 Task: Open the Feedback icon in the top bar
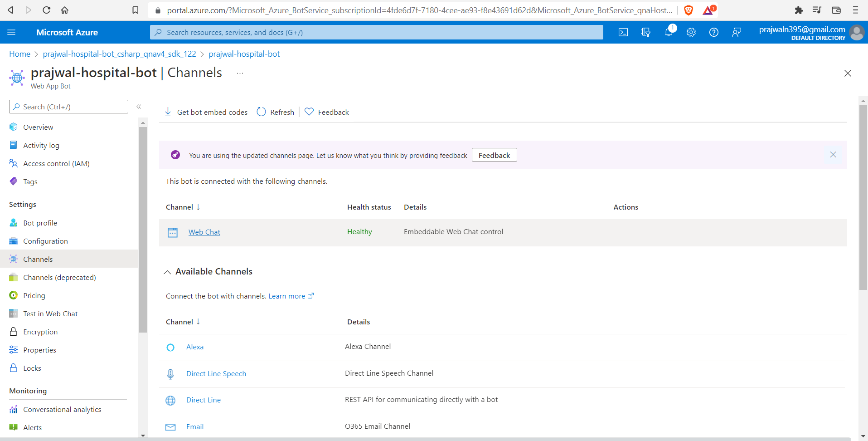737,32
